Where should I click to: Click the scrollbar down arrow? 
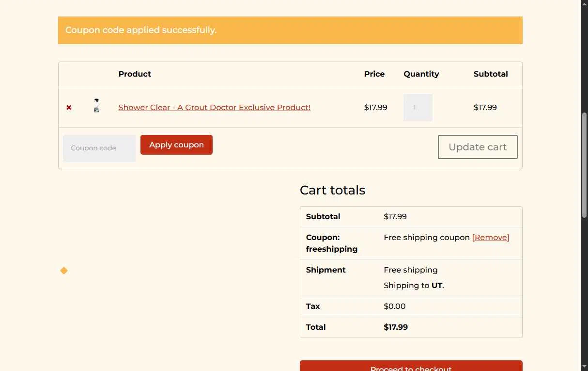click(585, 367)
